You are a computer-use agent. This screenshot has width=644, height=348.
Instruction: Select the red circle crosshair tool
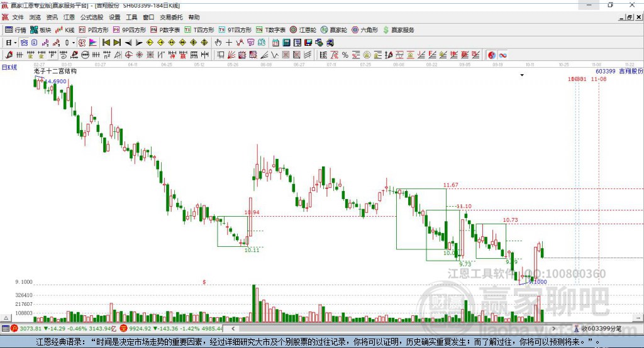[128, 55]
